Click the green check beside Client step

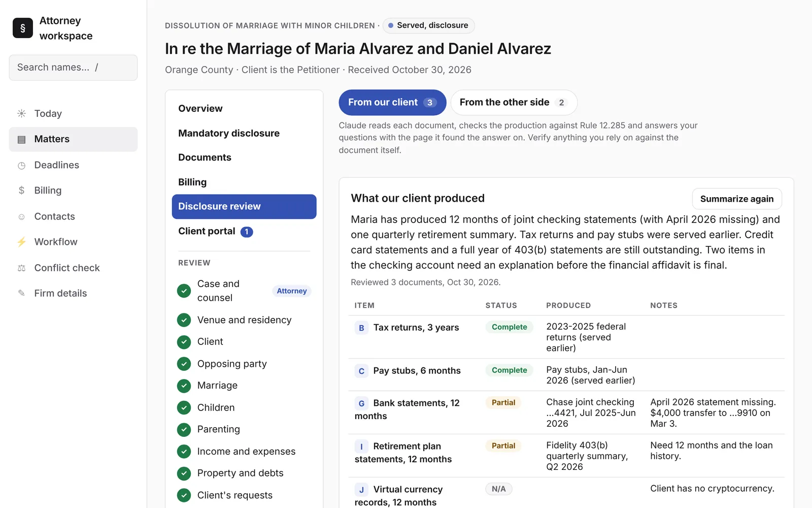(184, 342)
